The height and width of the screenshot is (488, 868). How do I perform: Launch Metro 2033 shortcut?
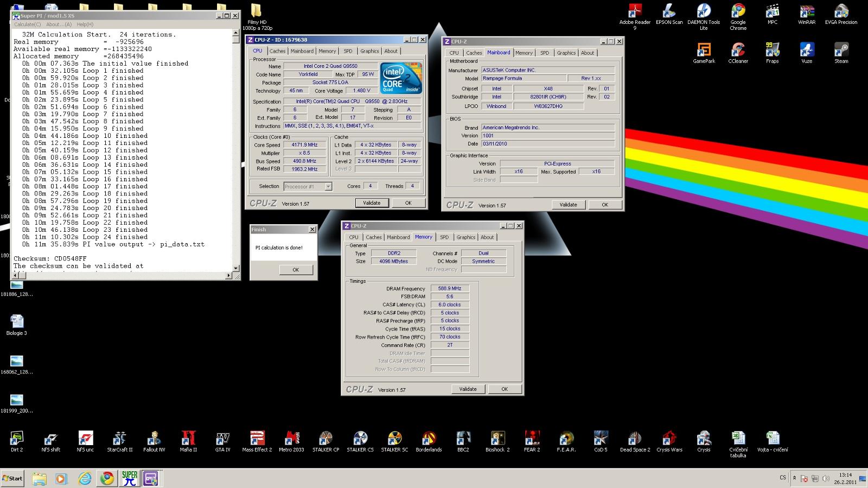click(291, 441)
